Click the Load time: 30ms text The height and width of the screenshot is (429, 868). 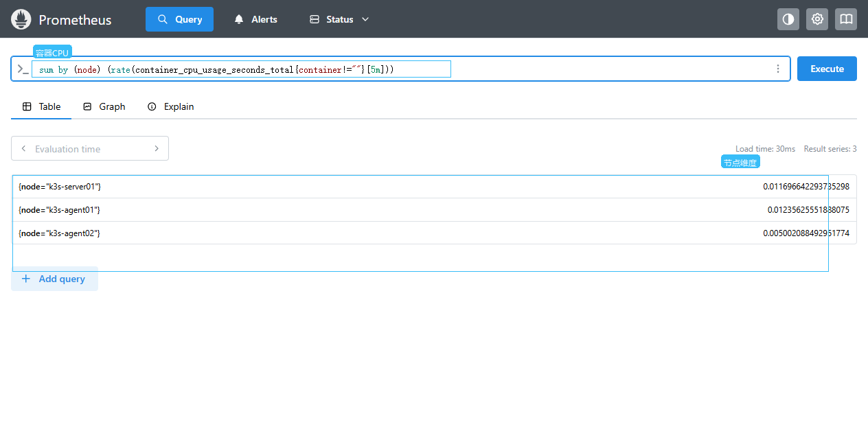pyautogui.click(x=765, y=149)
